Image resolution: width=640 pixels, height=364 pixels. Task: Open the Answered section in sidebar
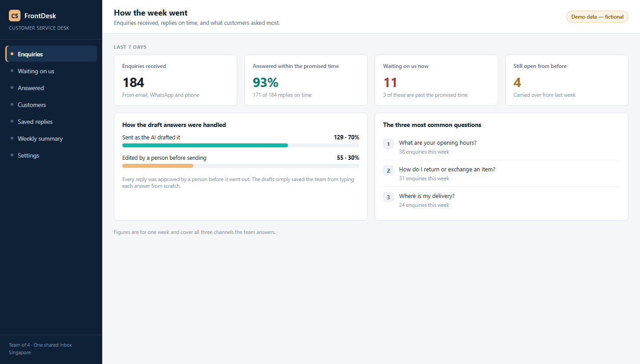pyautogui.click(x=51, y=88)
